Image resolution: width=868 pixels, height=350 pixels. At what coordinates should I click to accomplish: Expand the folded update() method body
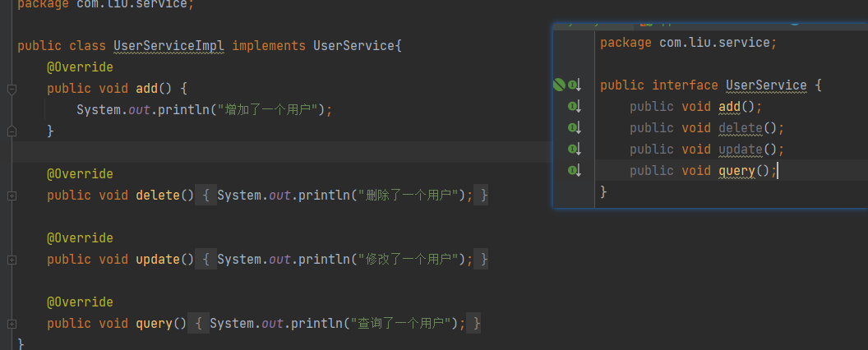[12, 260]
